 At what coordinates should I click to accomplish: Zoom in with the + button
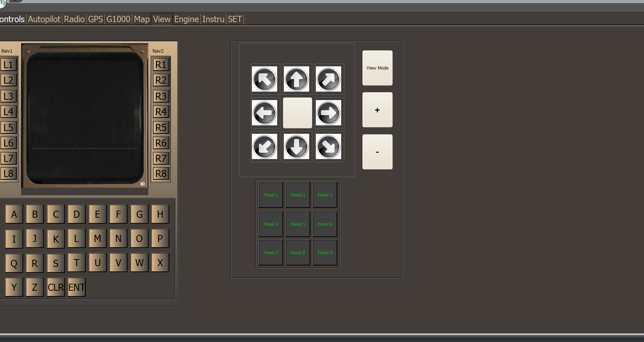[x=377, y=110]
